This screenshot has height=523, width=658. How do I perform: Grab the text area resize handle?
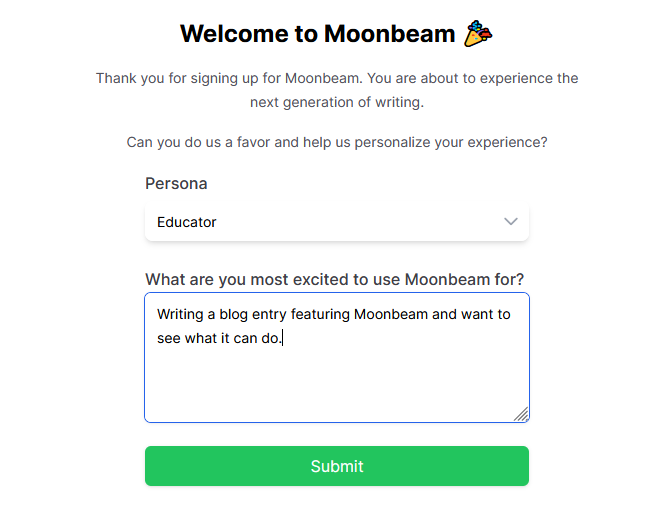(x=521, y=414)
